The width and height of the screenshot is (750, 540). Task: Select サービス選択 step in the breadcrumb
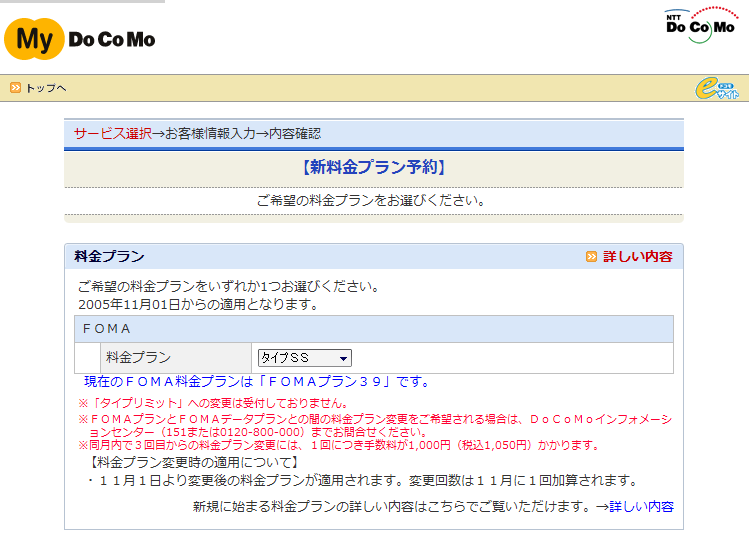coord(112,133)
